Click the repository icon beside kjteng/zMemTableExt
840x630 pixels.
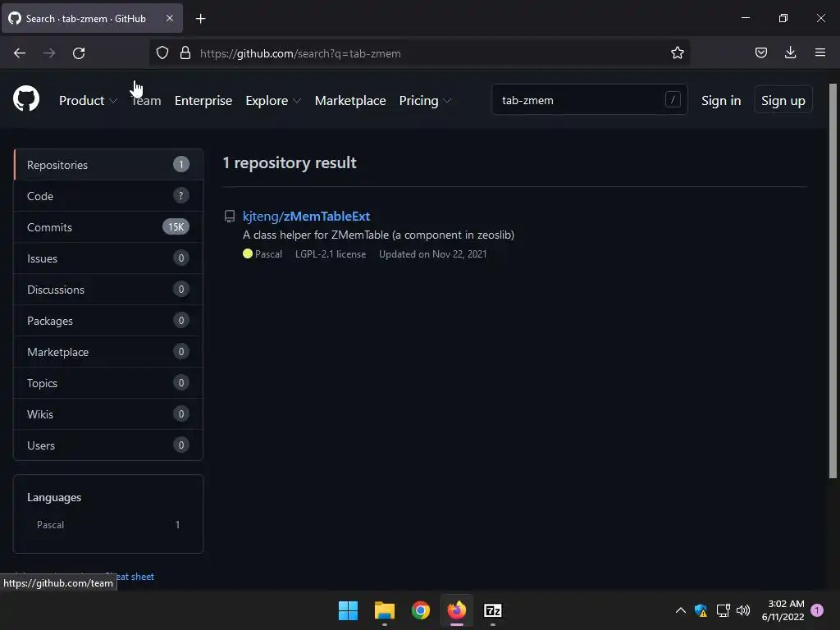(x=230, y=217)
